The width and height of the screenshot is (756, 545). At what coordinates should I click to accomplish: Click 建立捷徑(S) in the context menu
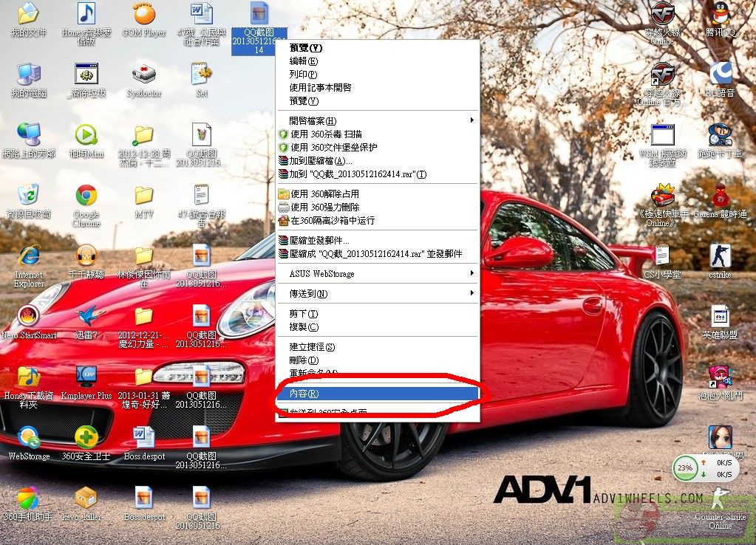(x=312, y=347)
